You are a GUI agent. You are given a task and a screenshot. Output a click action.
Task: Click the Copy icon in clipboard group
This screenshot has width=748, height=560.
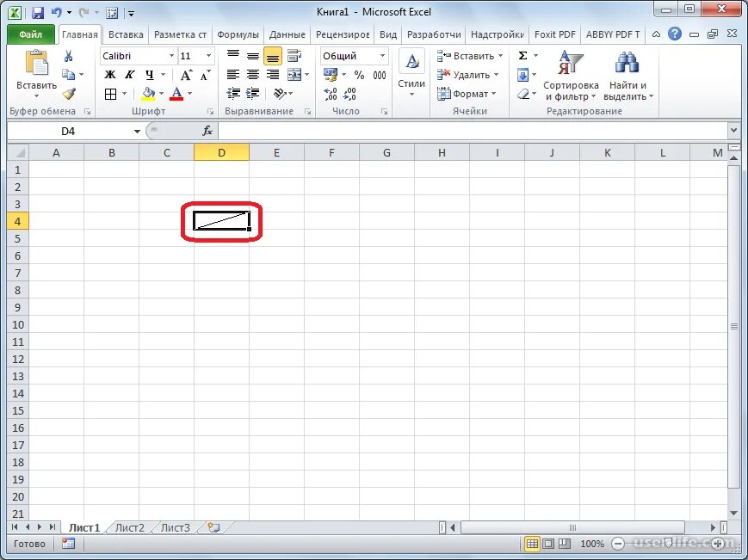(68, 74)
